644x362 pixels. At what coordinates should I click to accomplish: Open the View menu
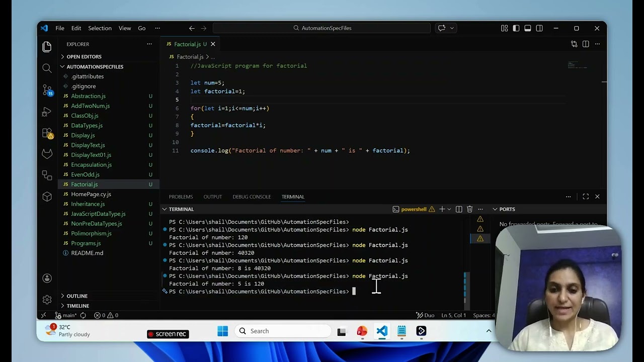[125, 28]
